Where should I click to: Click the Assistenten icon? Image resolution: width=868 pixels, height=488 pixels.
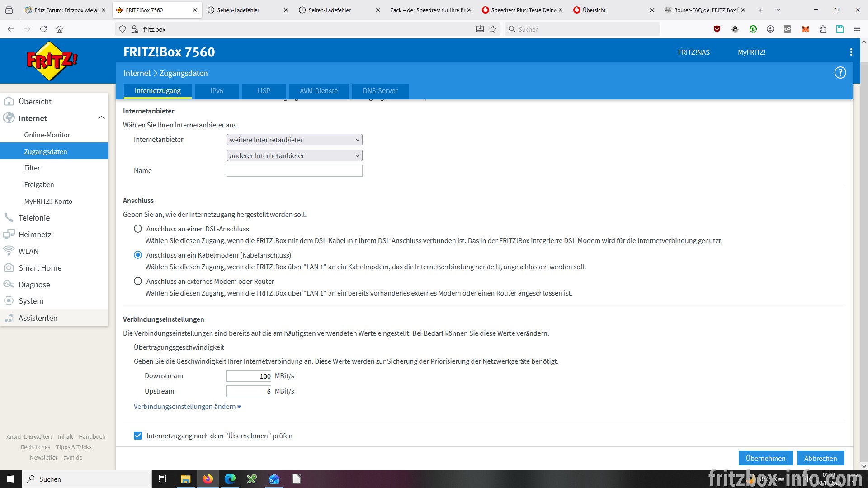9,318
